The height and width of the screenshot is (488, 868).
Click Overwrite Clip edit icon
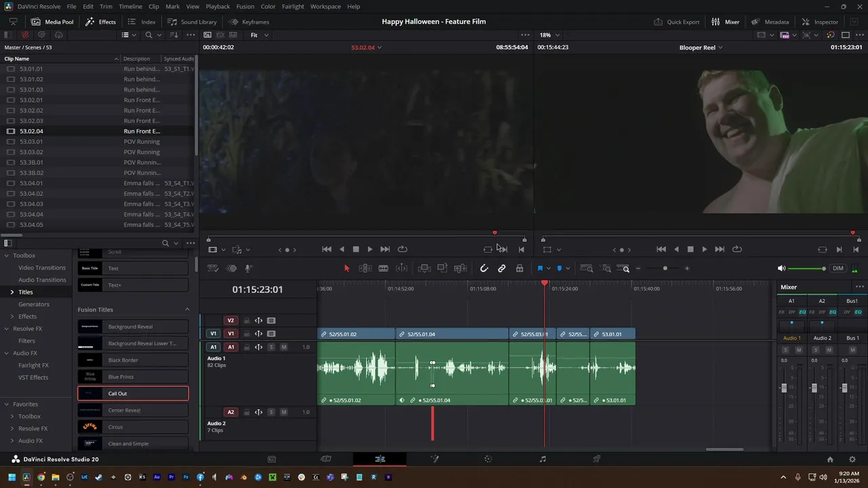[442, 268]
